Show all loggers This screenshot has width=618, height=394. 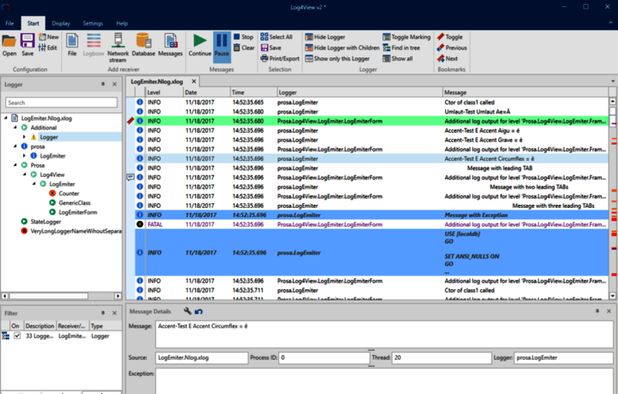coord(398,58)
